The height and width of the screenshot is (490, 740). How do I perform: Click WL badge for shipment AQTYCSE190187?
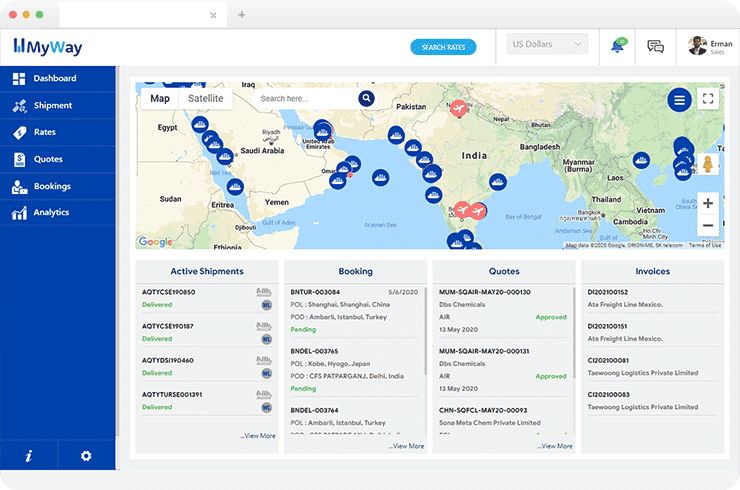pyautogui.click(x=267, y=339)
